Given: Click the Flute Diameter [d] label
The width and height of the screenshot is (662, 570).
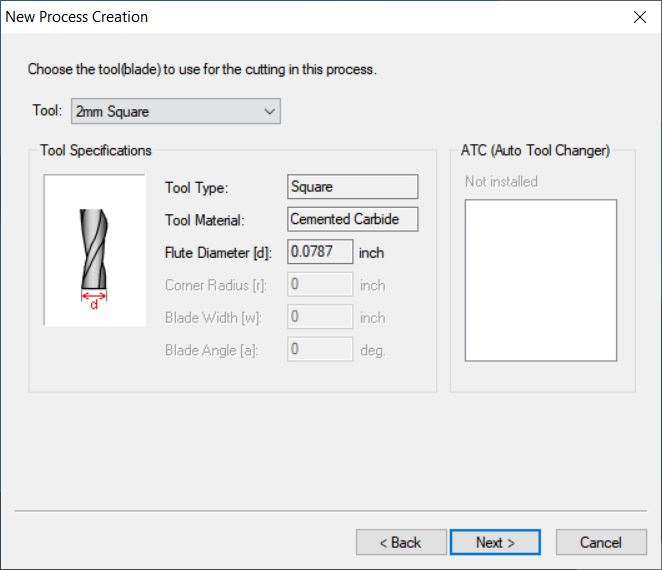Looking at the screenshot, I should [x=218, y=252].
